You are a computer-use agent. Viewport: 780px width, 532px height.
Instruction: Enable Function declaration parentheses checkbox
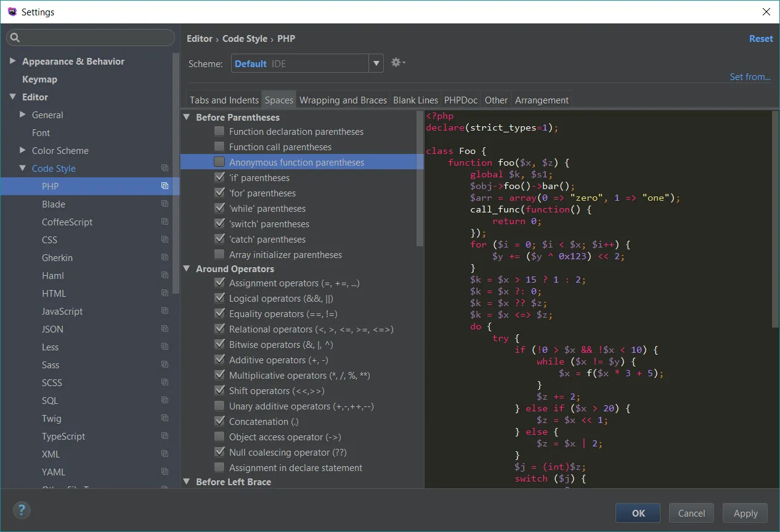click(219, 131)
